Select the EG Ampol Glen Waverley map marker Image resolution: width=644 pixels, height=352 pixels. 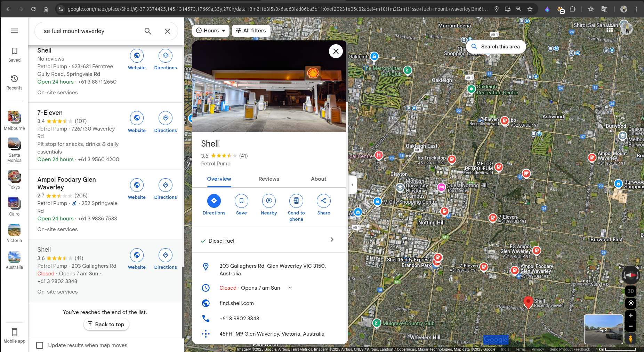[537, 250]
